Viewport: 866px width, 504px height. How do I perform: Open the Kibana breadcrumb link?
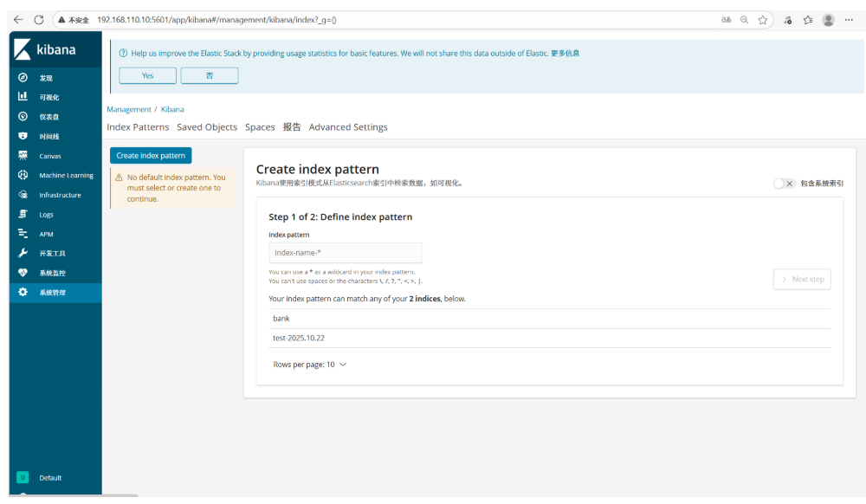pyautogui.click(x=172, y=109)
